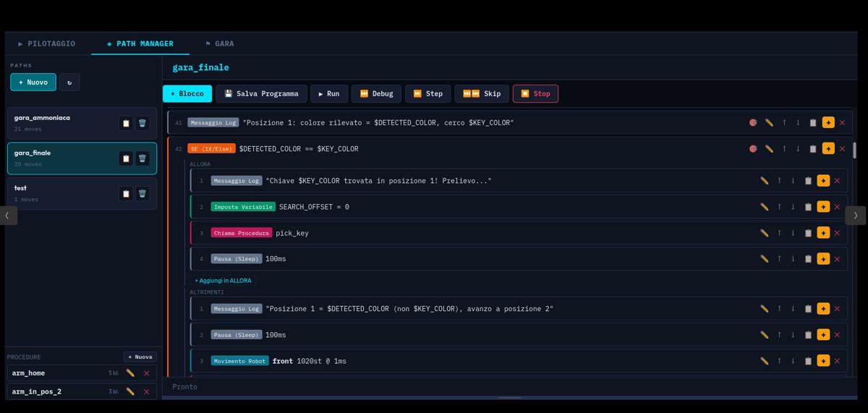Delete the SE (If/Else) block
This screenshot has height=413, width=868.
click(x=842, y=149)
